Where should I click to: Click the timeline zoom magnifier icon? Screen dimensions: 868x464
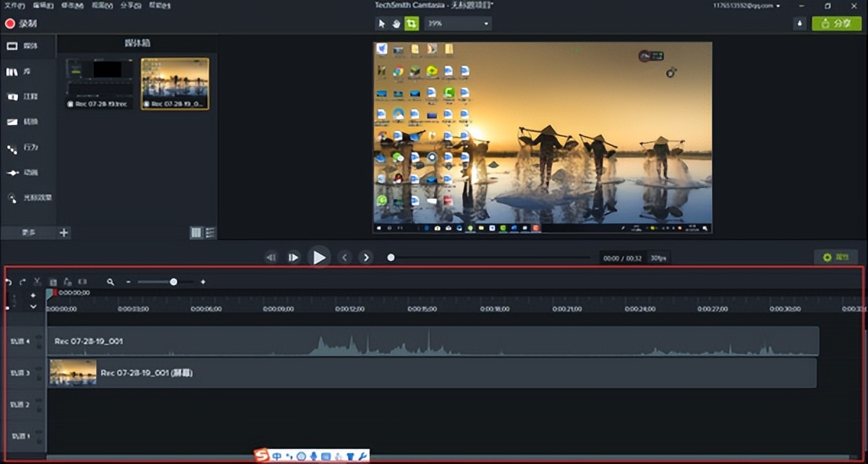click(x=111, y=282)
